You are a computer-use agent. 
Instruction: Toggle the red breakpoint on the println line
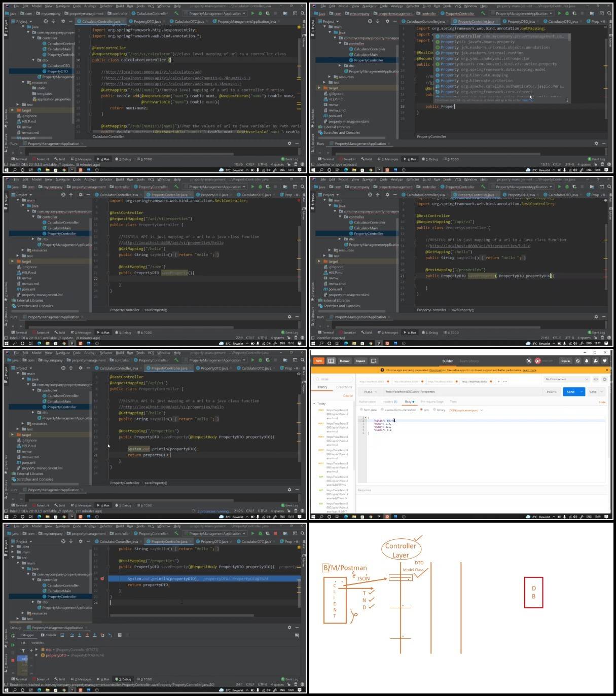(102, 578)
